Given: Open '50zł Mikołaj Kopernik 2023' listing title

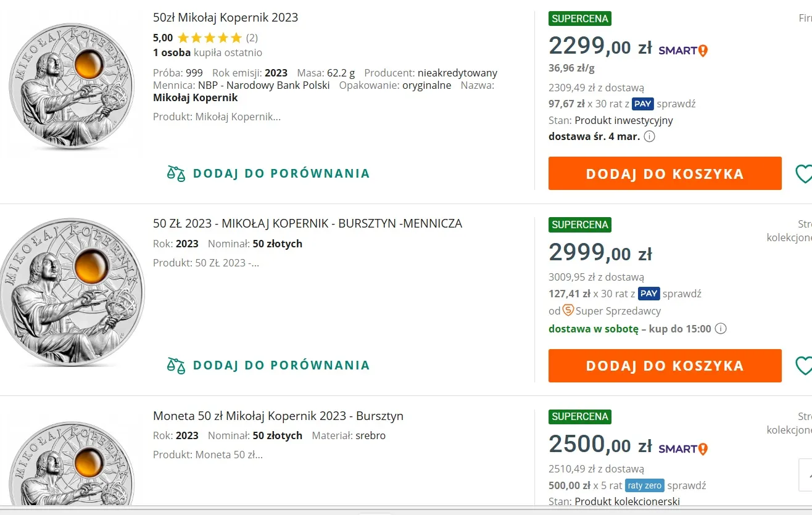Looking at the screenshot, I should [225, 17].
